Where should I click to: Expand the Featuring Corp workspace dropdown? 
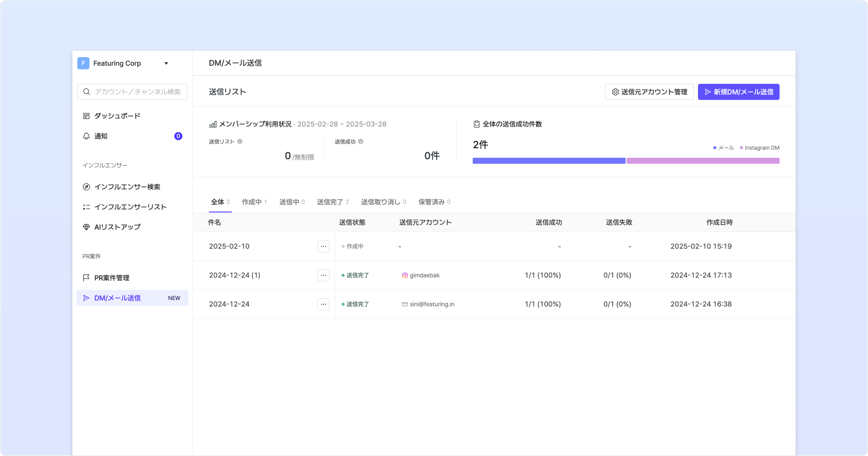tap(166, 63)
